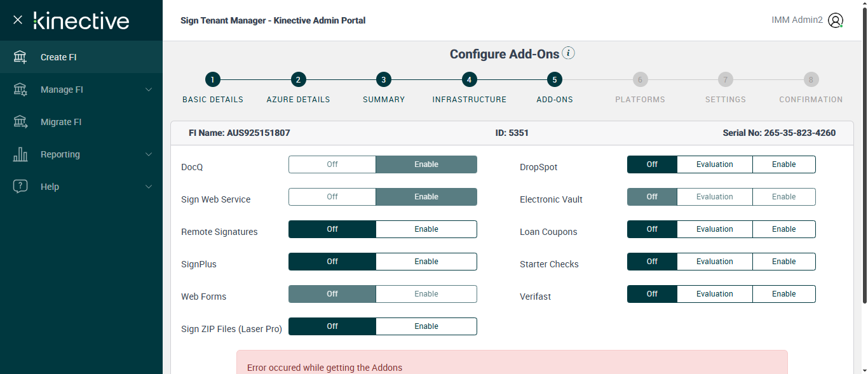Set Web Forms to Off
This screenshot has width=868, height=374.
pyautogui.click(x=332, y=294)
